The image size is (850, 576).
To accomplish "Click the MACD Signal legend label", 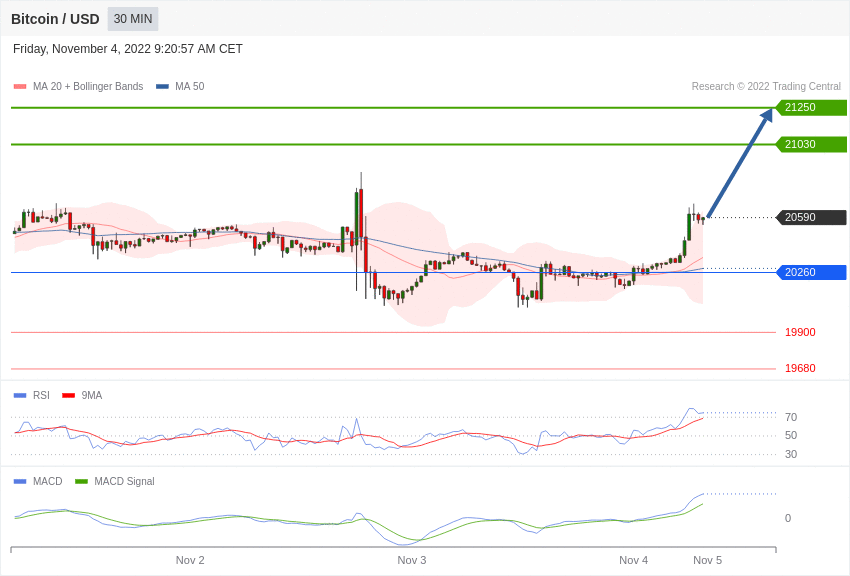I will click(124, 481).
